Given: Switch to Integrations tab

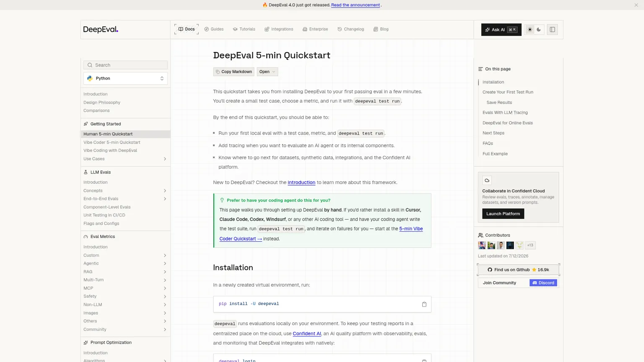Looking at the screenshot, I should (x=279, y=29).
